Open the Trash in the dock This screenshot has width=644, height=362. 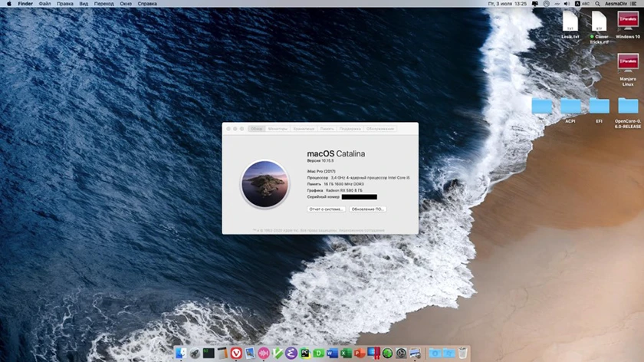coord(462,353)
